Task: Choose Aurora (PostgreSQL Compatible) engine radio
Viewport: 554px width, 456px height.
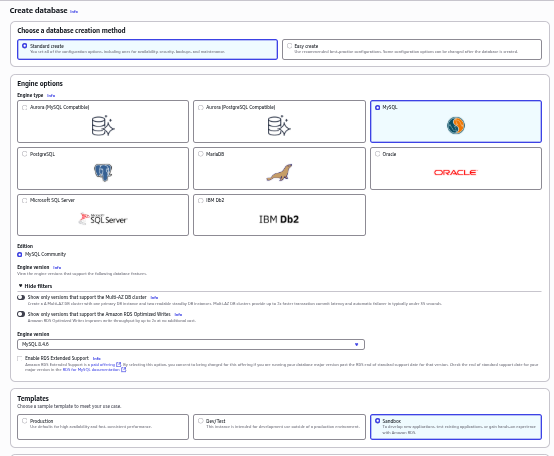Action: [x=201, y=107]
